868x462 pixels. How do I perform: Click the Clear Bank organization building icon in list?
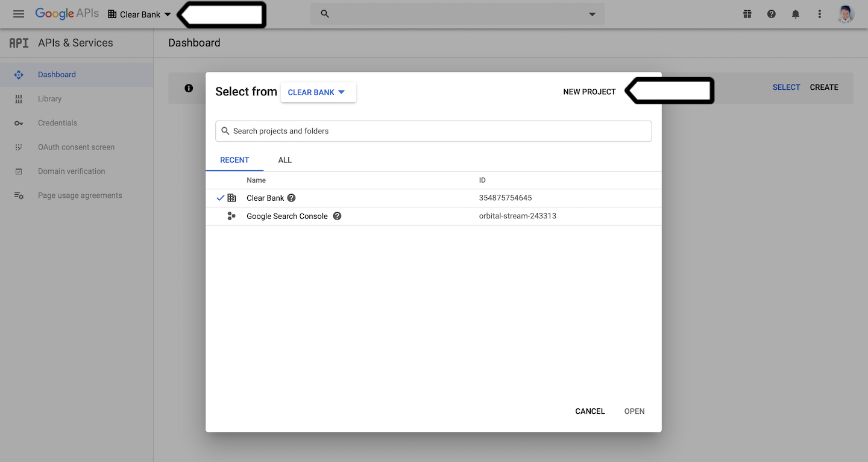point(231,198)
